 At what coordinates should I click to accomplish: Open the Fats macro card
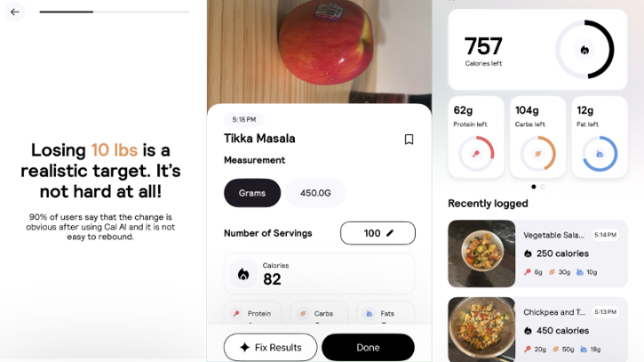(384, 314)
